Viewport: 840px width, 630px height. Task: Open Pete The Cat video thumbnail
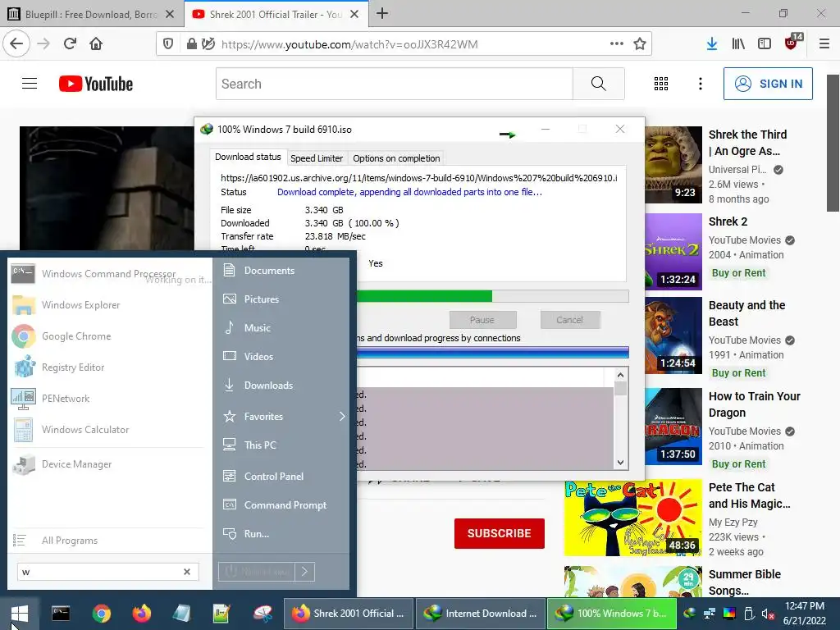coord(632,518)
